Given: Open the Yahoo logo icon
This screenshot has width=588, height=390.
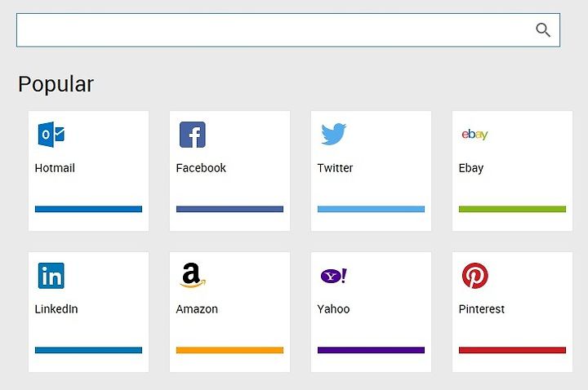Looking at the screenshot, I should (333, 276).
